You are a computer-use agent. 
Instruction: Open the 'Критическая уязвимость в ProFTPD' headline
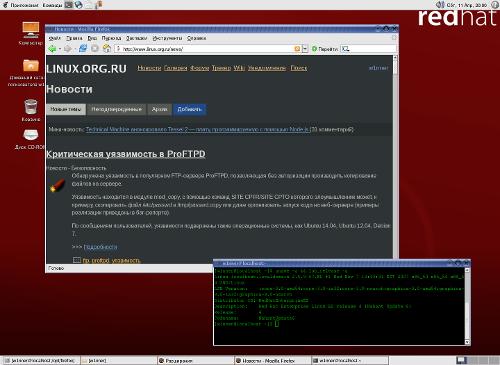pos(126,154)
